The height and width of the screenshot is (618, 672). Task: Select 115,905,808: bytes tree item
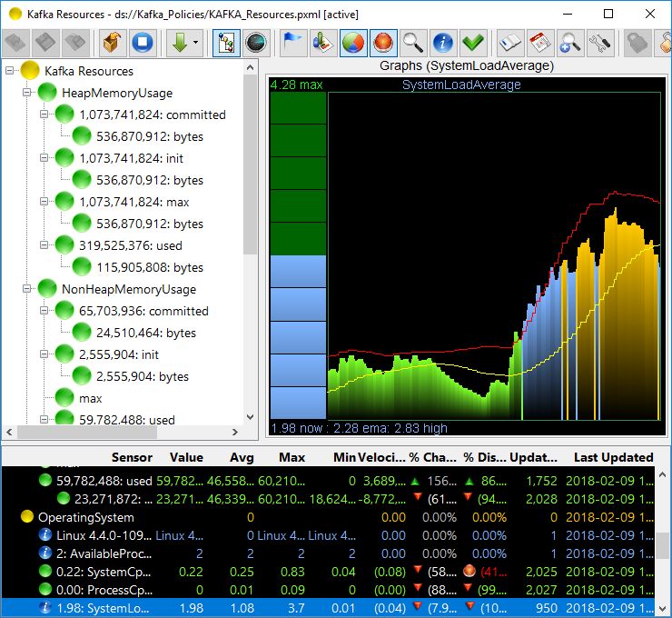[150, 267]
